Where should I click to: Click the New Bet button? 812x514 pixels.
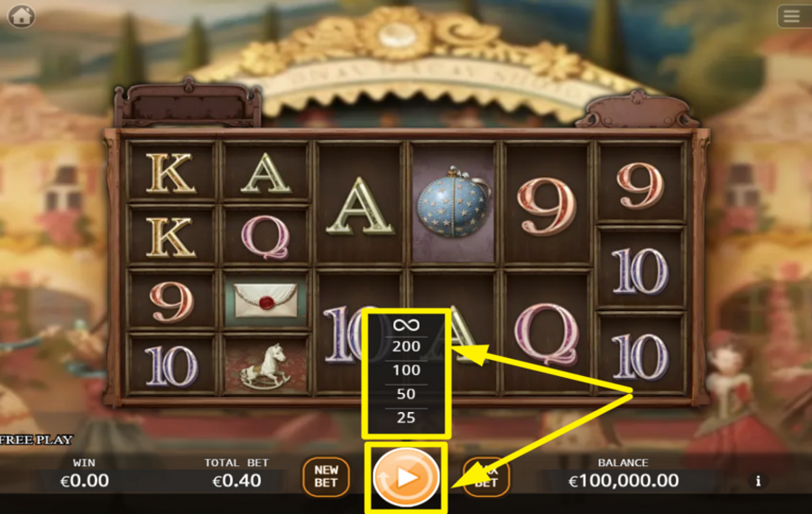[x=327, y=476]
